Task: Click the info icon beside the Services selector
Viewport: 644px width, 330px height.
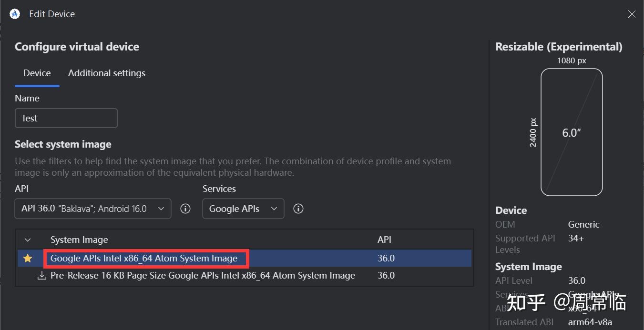Action: click(x=298, y=208)
